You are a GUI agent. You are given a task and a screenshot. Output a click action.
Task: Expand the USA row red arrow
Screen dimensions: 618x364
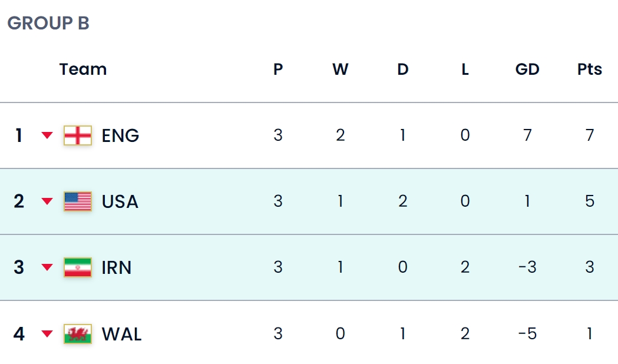click(x=47, y=201)
